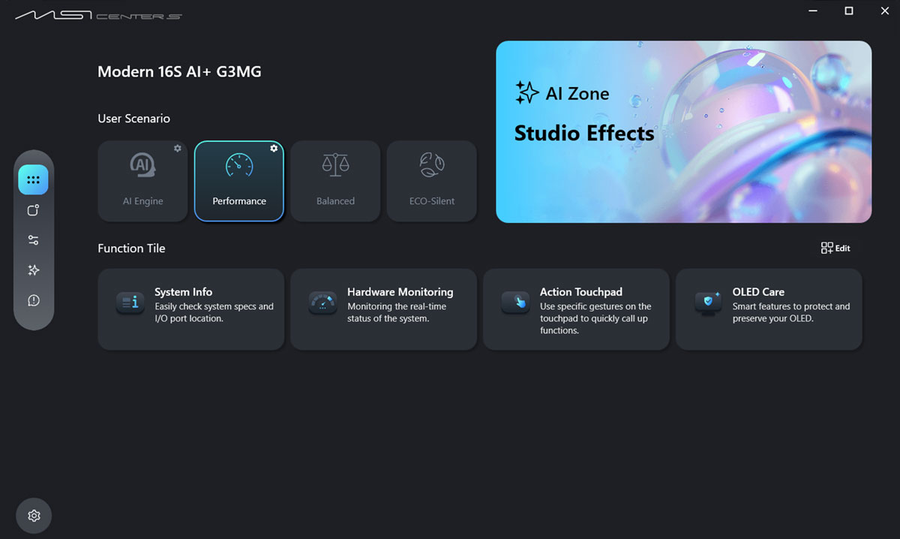900x539 pixels.
Task: Open the Action Touchpad tile title
Action: click(x=581, y=292)
